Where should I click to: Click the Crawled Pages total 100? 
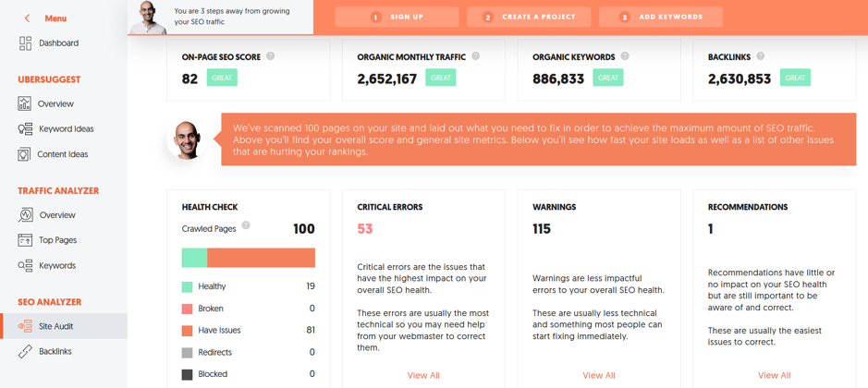coord(304,228)
